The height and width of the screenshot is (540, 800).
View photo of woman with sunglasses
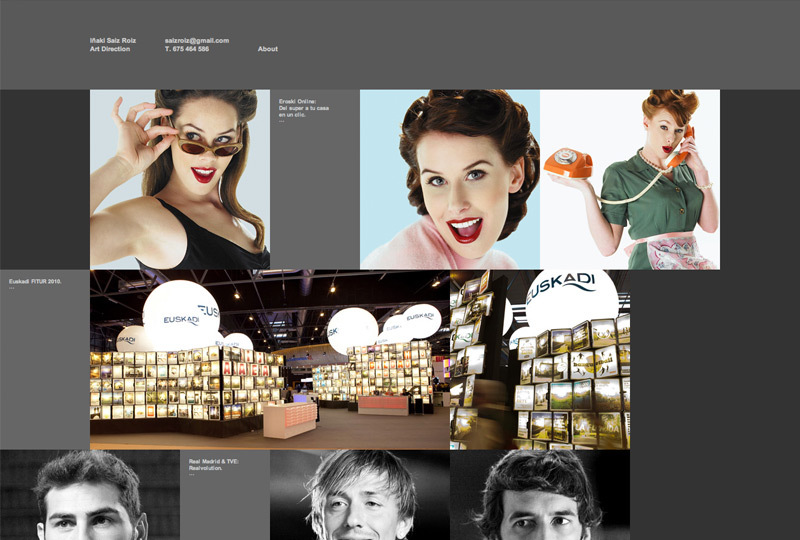tap(180, 180)
